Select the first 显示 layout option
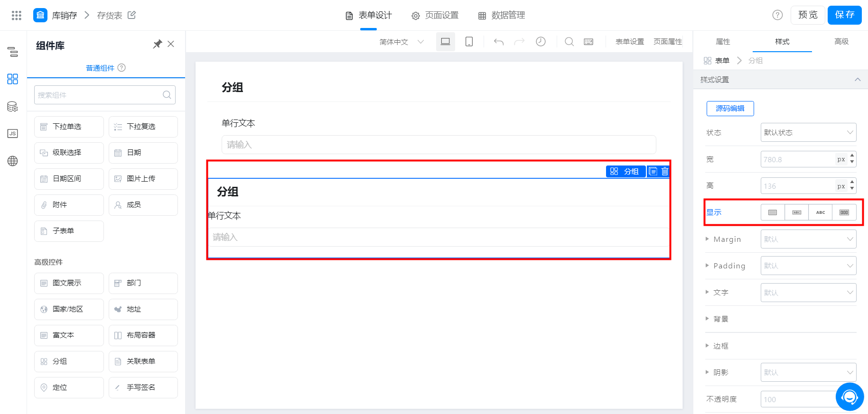Screen dimensions: 868x414 tap(773, 212)
